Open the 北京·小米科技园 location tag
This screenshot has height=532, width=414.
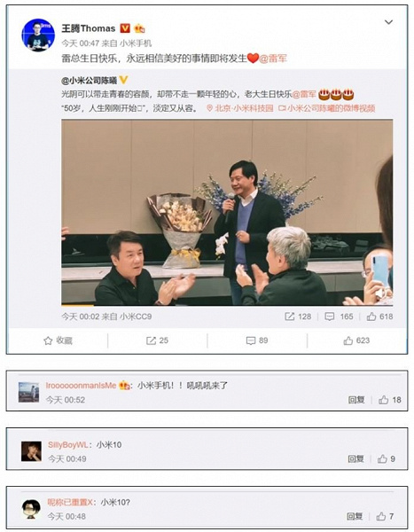(x=240, y=108)
